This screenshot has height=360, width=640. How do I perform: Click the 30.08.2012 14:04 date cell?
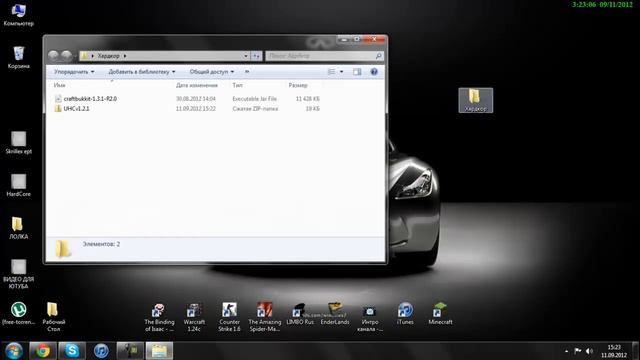coord(196,99)
